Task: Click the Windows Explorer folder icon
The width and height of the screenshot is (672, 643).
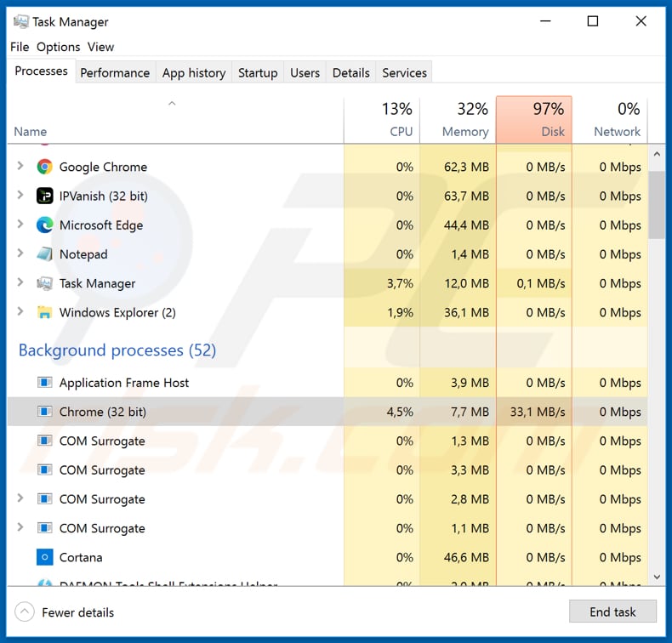Action: pos(45,312)
